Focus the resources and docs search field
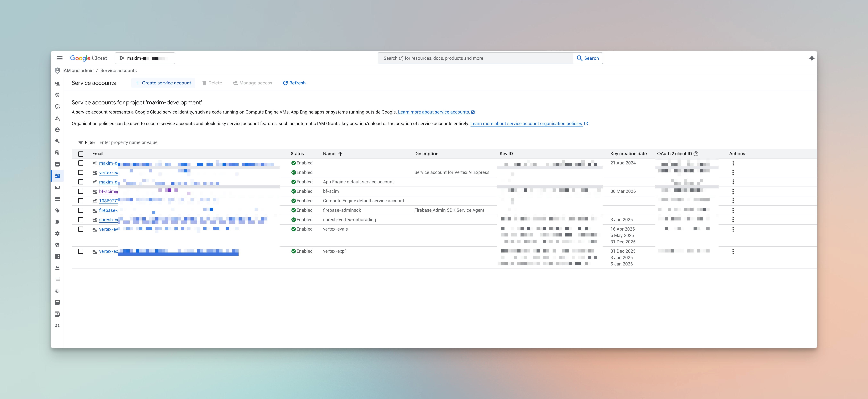Screen dimensions: 868x399 475,58
